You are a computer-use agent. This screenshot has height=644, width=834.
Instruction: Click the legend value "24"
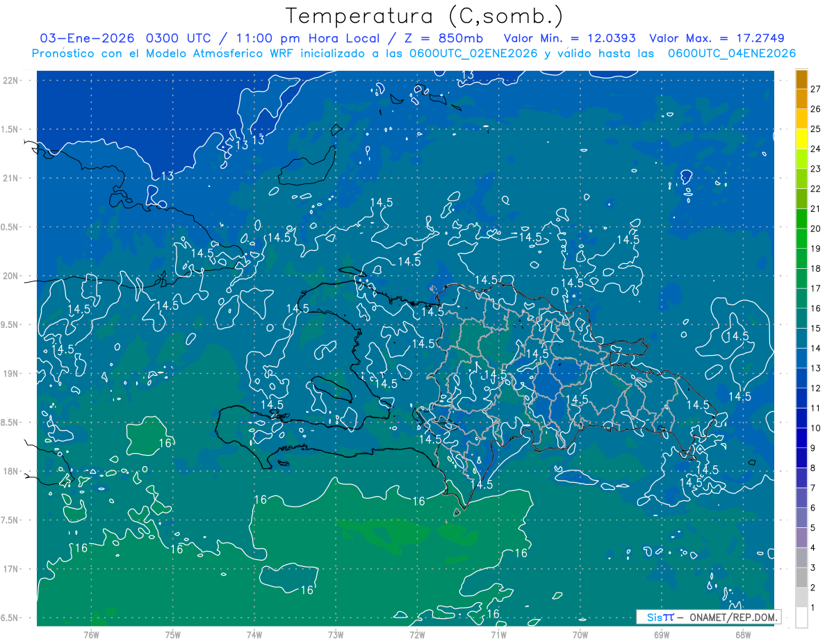[x=816, y=149]
